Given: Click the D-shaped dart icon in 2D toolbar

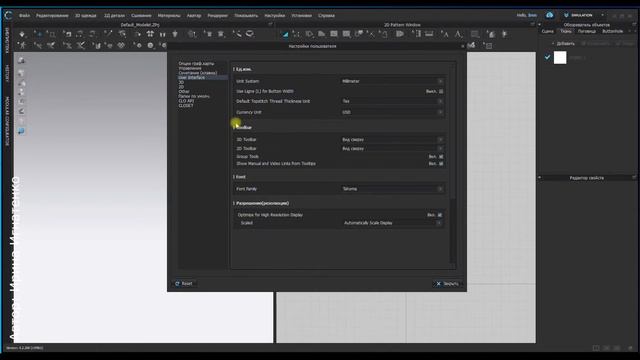Looking at the screenshot, I should coord(400,34).
